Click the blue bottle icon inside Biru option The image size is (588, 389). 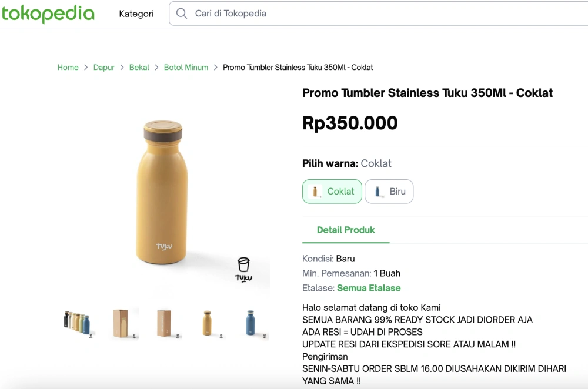point(377,191)
